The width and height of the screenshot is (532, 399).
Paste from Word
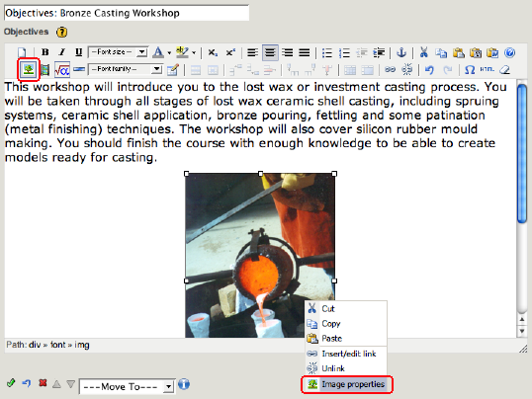tap(492, 53)
